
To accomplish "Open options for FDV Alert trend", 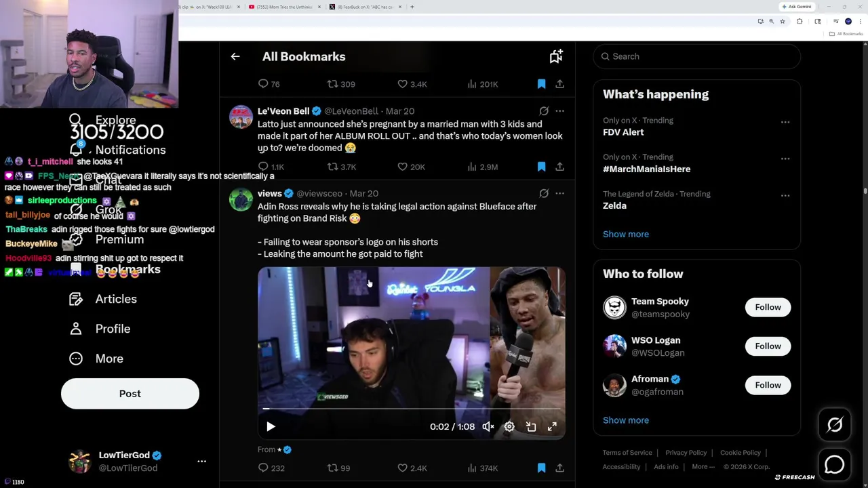I will [785, 122].
